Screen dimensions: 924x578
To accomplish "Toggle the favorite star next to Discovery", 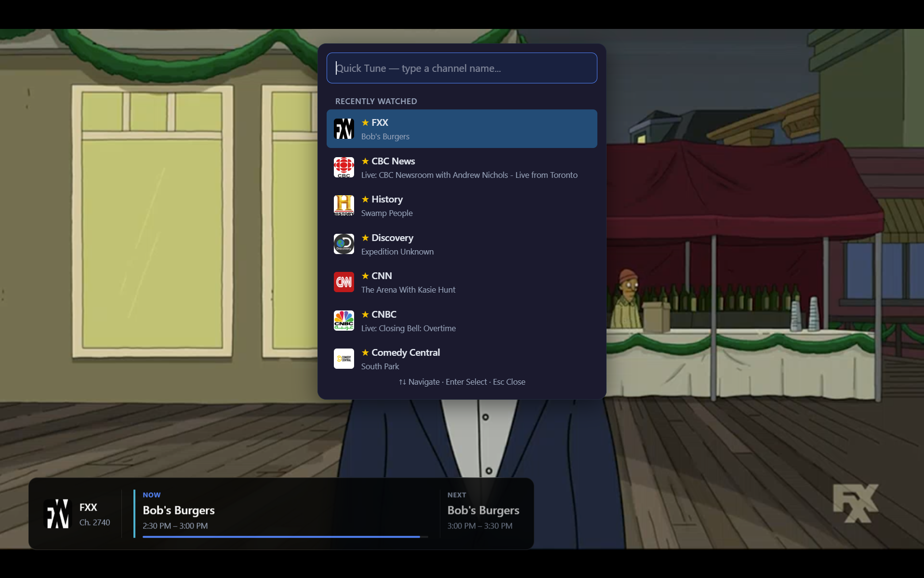I will [x=365, y=238].
